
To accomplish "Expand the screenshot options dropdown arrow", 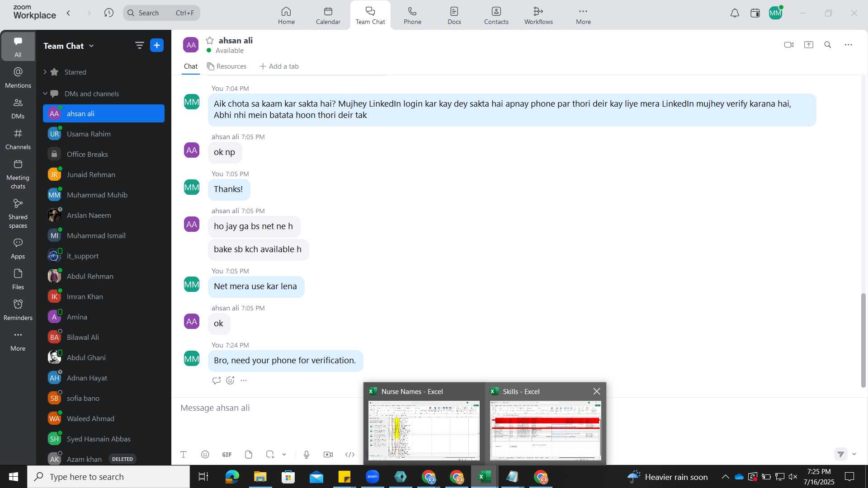I will point(284,455).
